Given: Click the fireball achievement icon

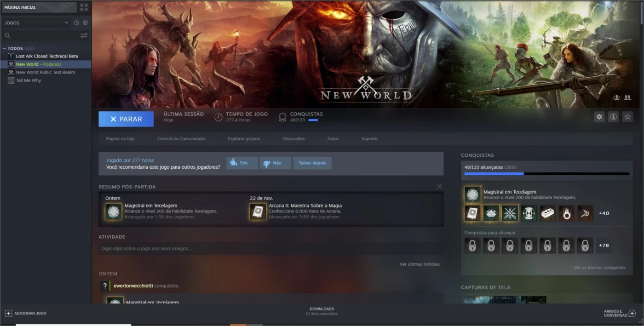Looking at the screenshot, I should click(x=566, y=213).
